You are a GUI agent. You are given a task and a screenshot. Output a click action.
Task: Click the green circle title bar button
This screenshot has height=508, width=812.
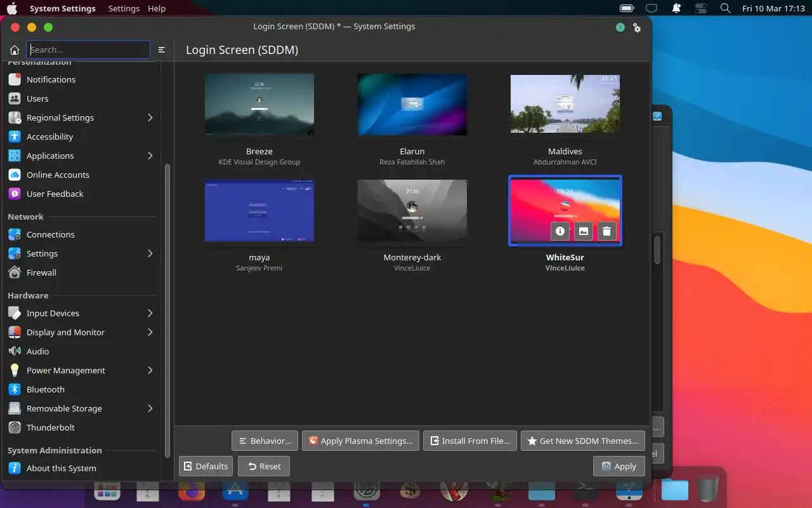pos(620,27)
